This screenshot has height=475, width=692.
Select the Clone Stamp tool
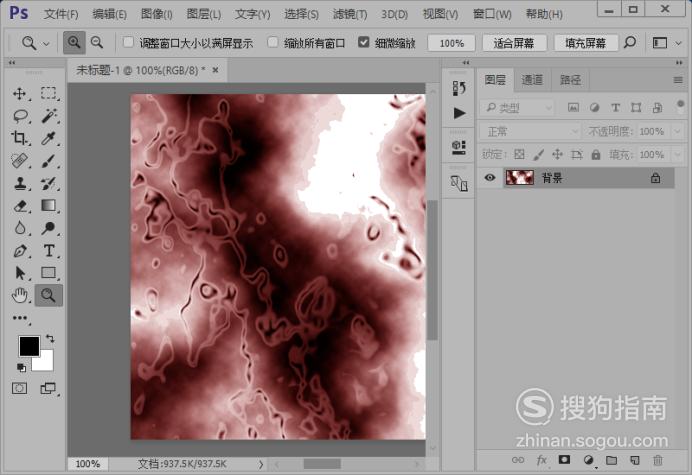[19, 183]
